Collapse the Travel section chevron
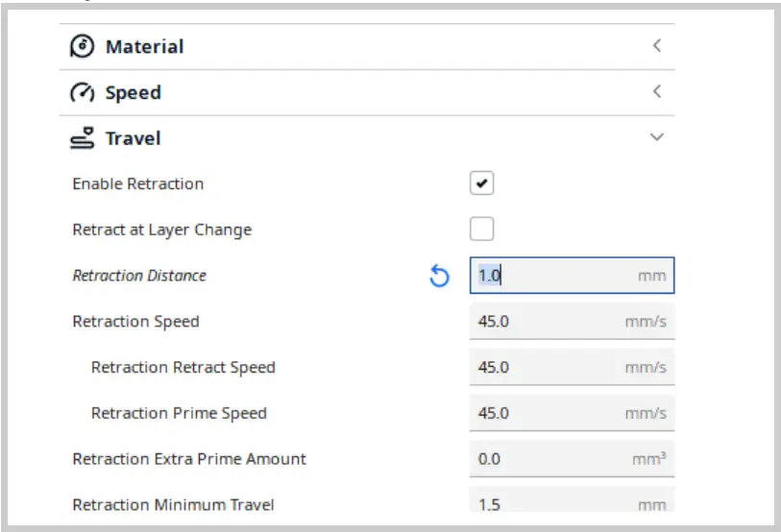 (657, 138)
